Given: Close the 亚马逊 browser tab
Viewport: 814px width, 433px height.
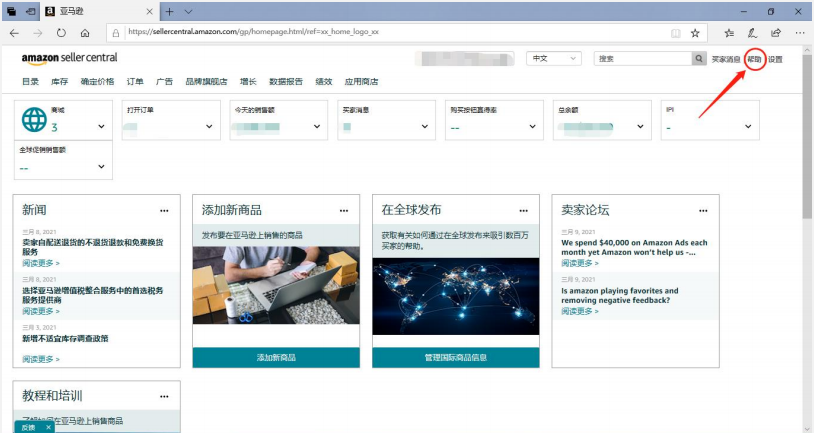Looking at the screenshot, I should [150, 11].
